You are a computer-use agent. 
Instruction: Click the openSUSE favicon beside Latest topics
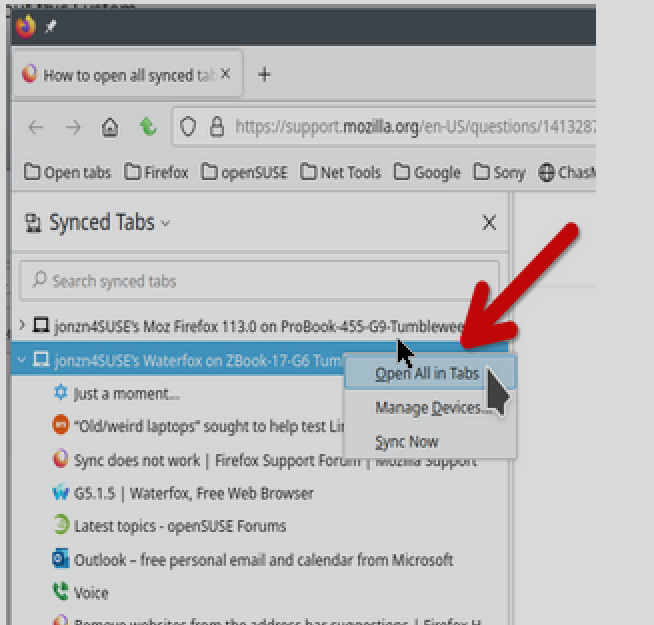(61, 525)
